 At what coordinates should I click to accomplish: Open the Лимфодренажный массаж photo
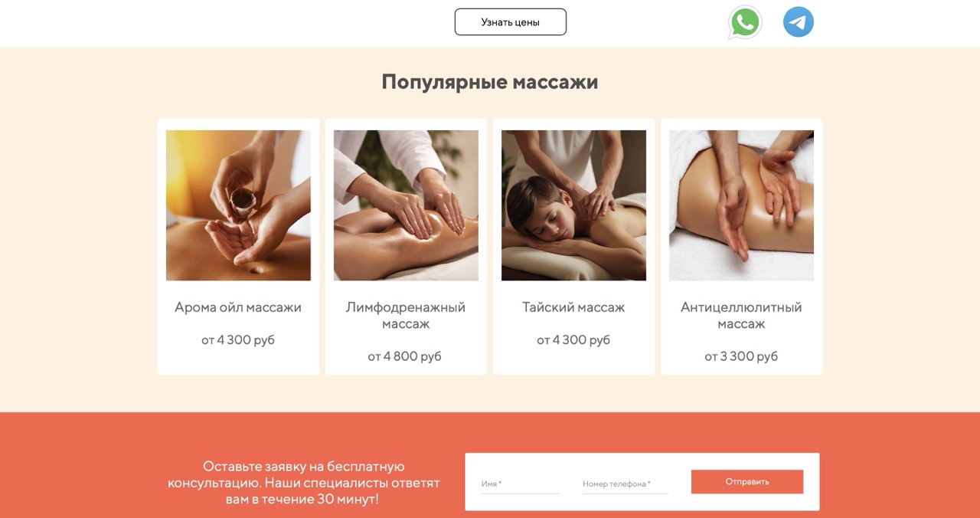click(x=406, y=205)
